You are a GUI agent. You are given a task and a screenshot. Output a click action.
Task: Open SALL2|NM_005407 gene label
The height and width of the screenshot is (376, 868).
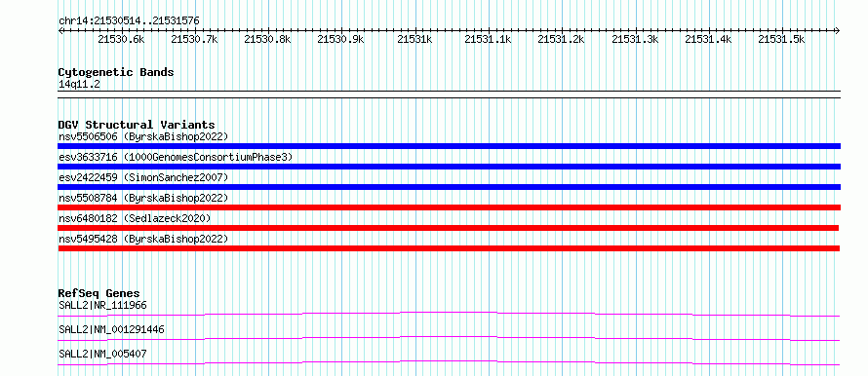102,354
